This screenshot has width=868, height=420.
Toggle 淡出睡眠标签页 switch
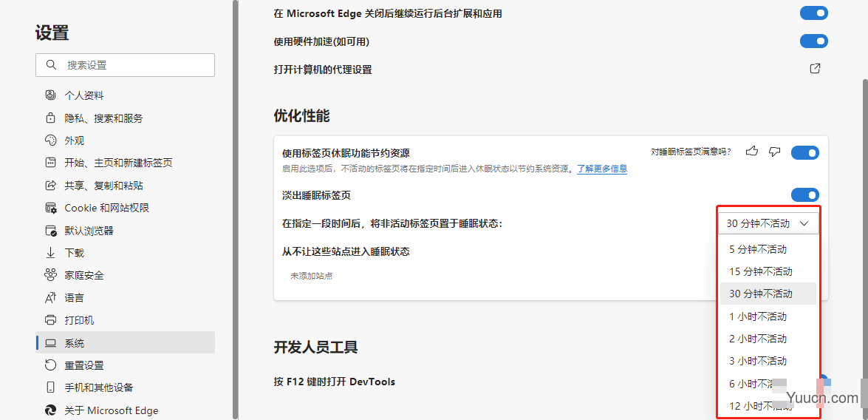click(805, 194)
